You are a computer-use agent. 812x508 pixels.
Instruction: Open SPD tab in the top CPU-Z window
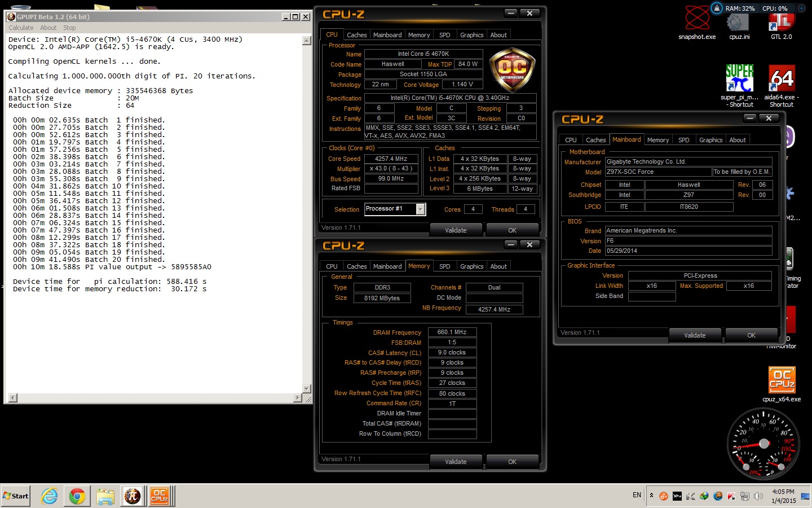click(x=445, y=35)
